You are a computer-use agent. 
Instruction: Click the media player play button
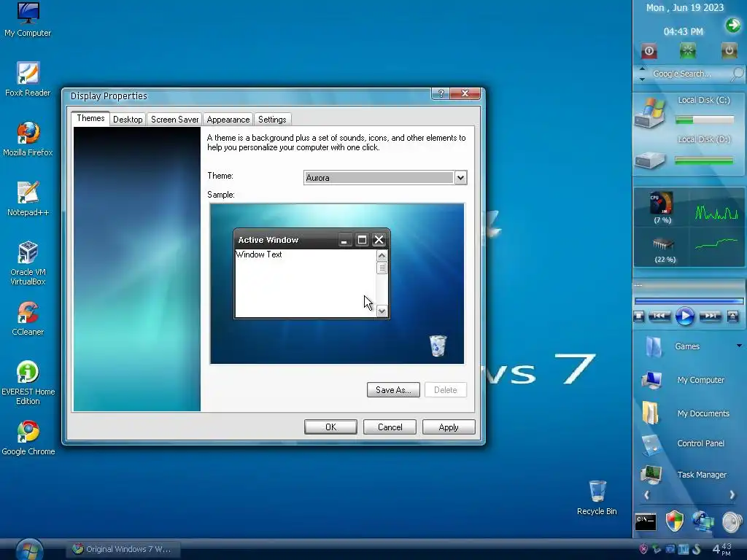pos(684,316)
